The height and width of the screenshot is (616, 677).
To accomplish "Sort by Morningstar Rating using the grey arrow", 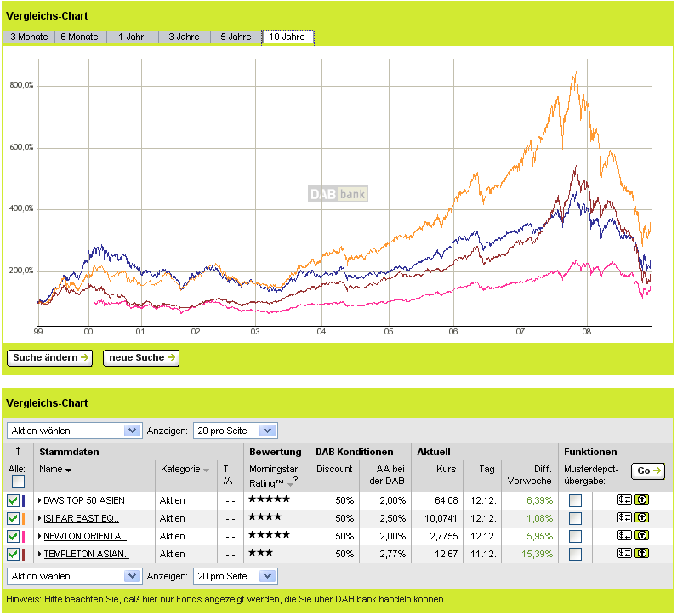I will pos(291,486).
